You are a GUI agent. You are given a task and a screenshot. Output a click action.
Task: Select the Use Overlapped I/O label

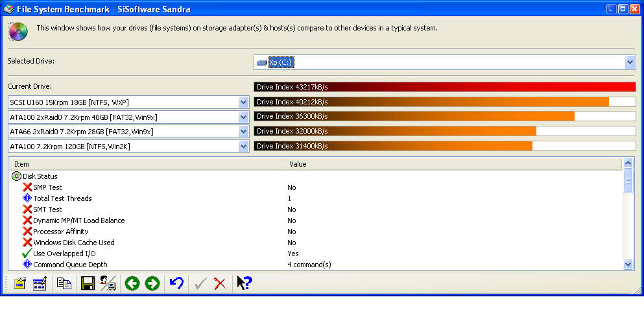coord(64,254)
